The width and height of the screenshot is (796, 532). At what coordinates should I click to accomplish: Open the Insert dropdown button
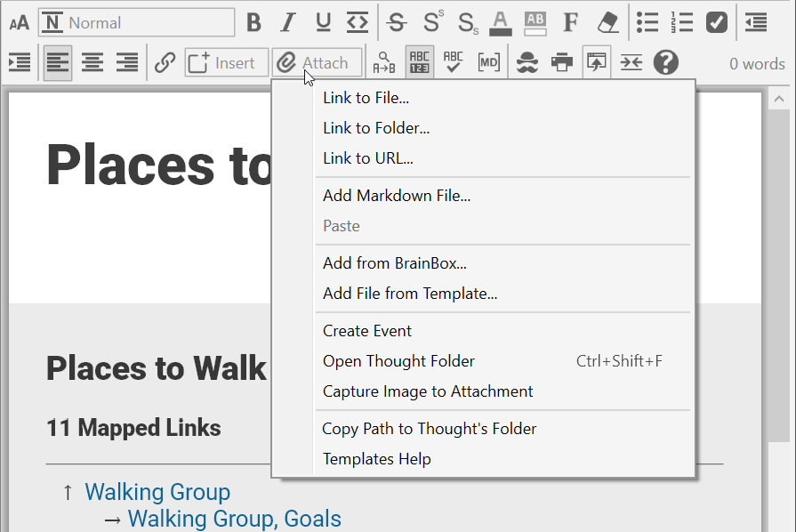coord(226,63)
